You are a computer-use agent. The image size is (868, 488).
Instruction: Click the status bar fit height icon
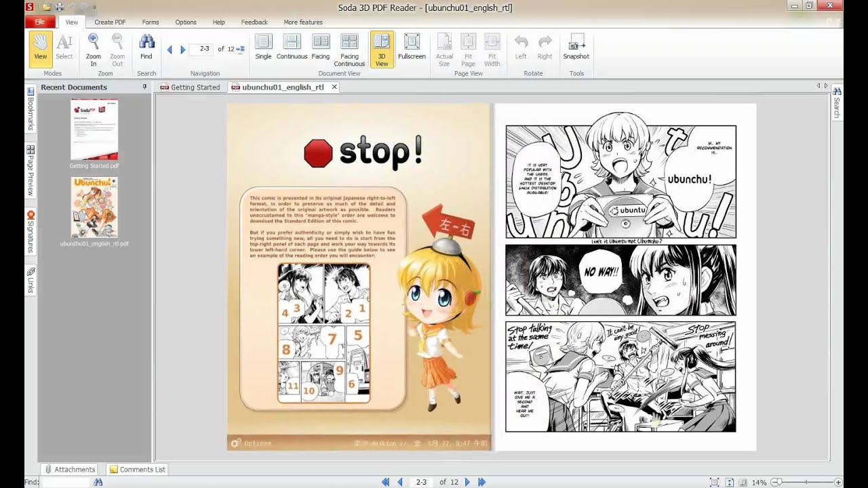(x=730, y=482)
